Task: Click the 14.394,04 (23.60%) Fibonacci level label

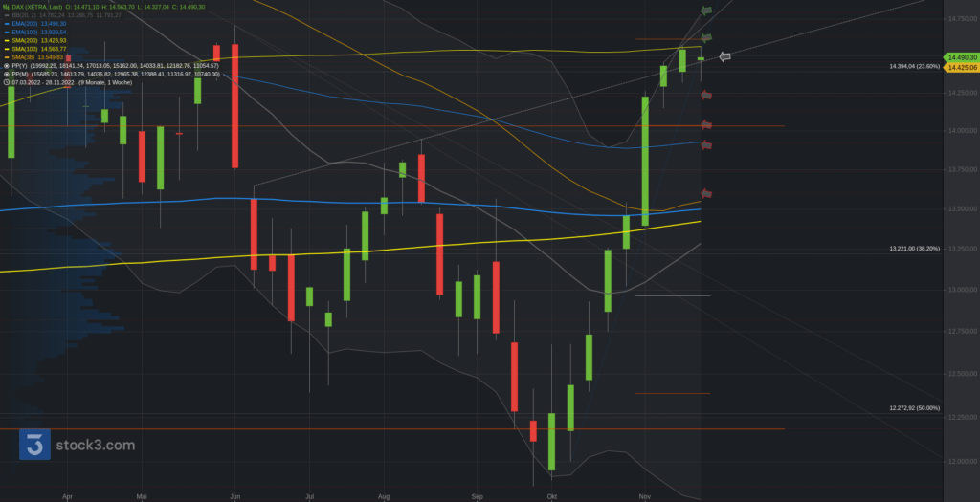Action: pyautogui.click(x=913, y=66)
